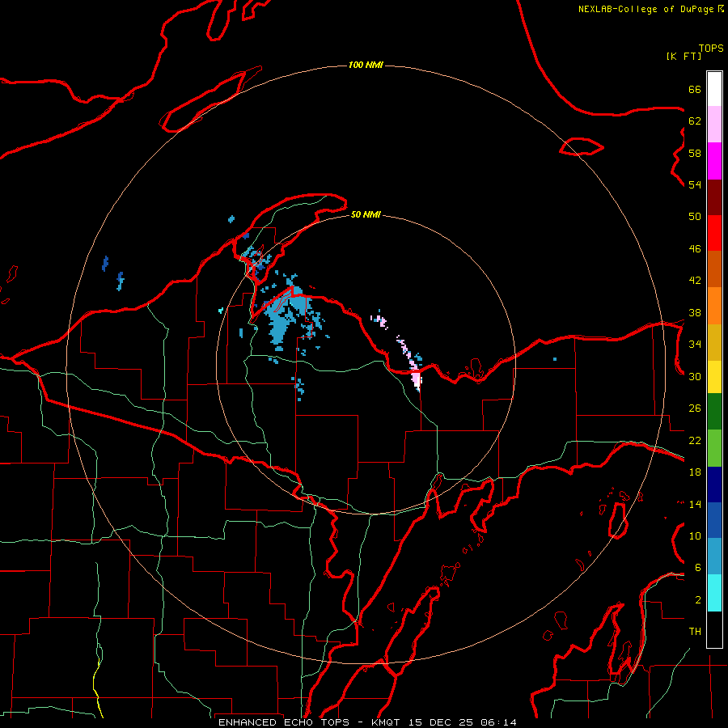Click the black TH threshold swatch

coord(714,629)
